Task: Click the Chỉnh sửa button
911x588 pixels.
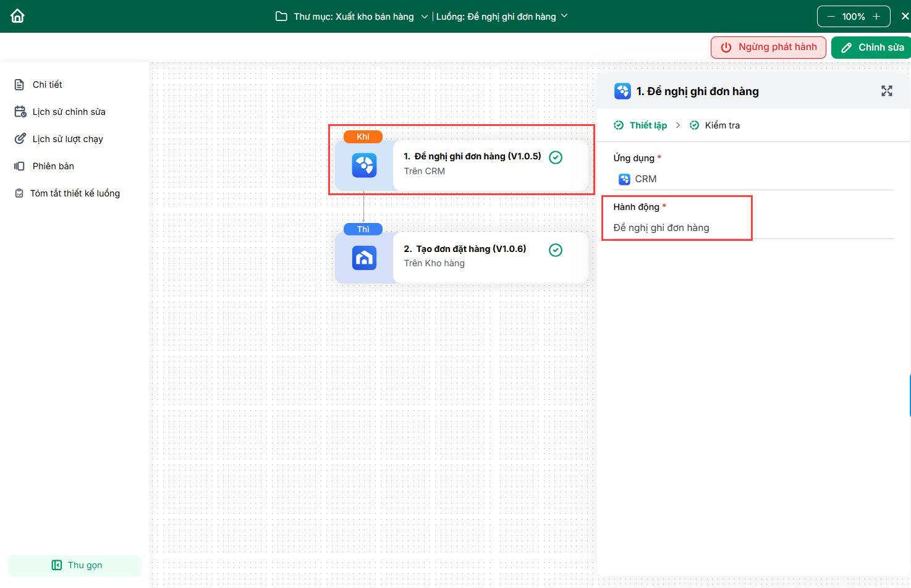Action: (x=871, y=48)
